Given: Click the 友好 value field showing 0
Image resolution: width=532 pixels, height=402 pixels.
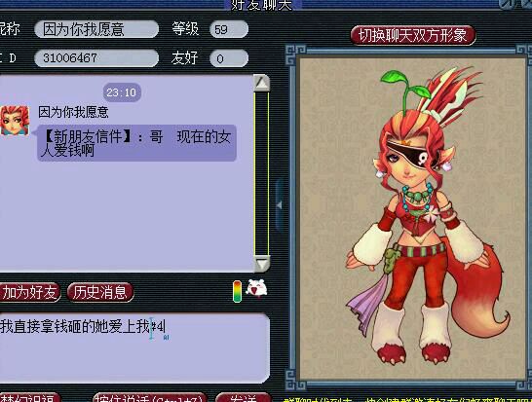Looking at the screenshot, I should point(229,58).
